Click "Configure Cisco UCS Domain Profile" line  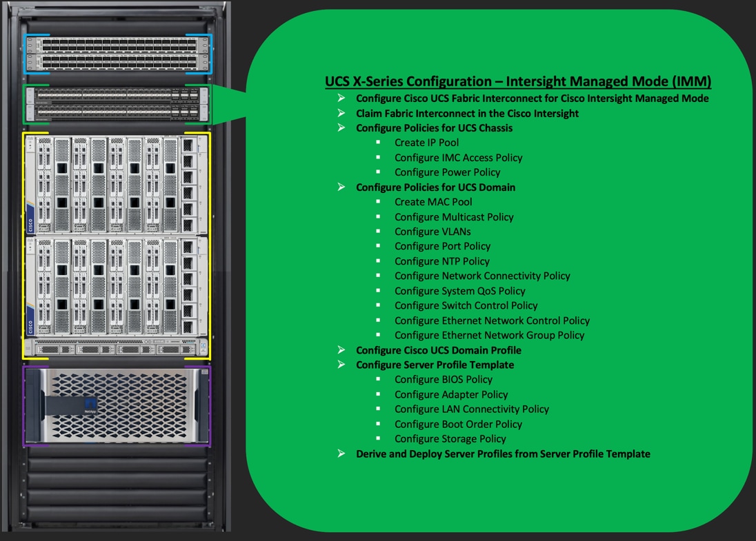click(438, 350)
